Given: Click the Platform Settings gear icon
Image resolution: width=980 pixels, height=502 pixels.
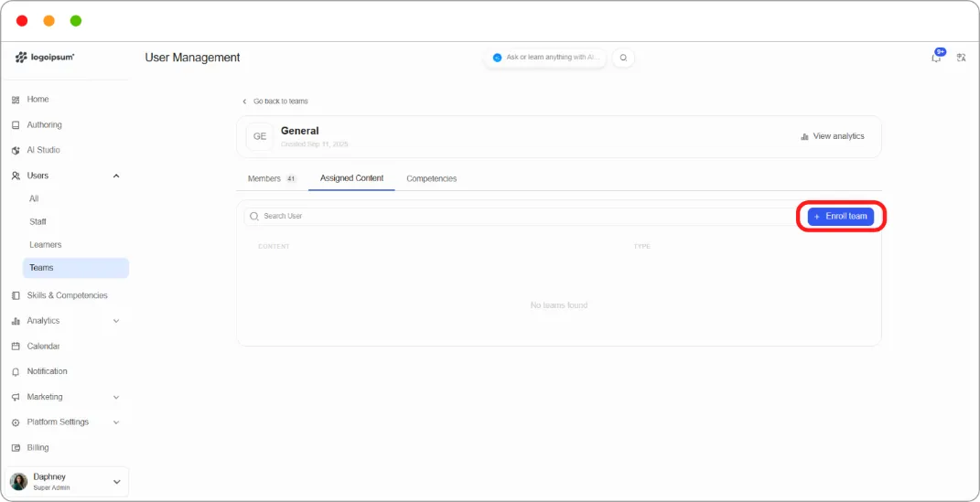Looking at the screenshot, I should [x=16, y=422].
